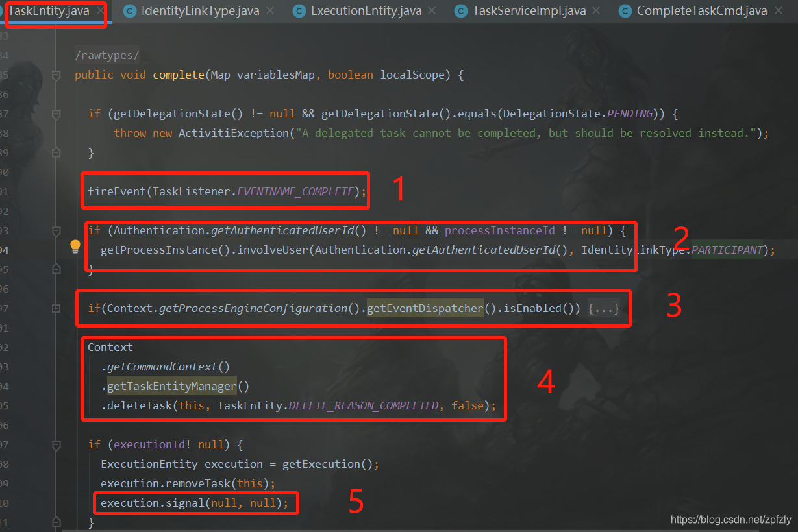Click the yellow light bulb intention icon
This screenshot has height=532, width=798.
75,246
